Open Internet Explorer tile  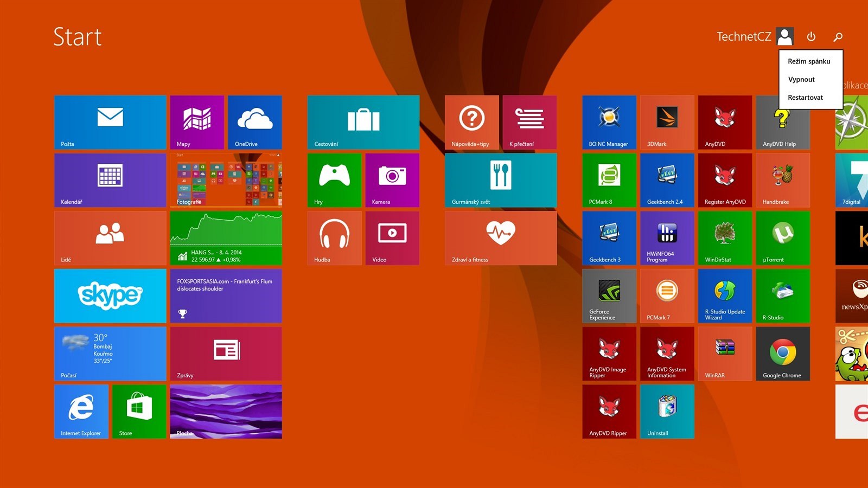81,411
